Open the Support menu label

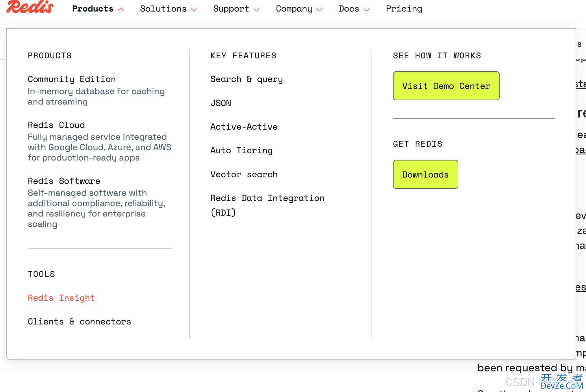pos(231,9)
